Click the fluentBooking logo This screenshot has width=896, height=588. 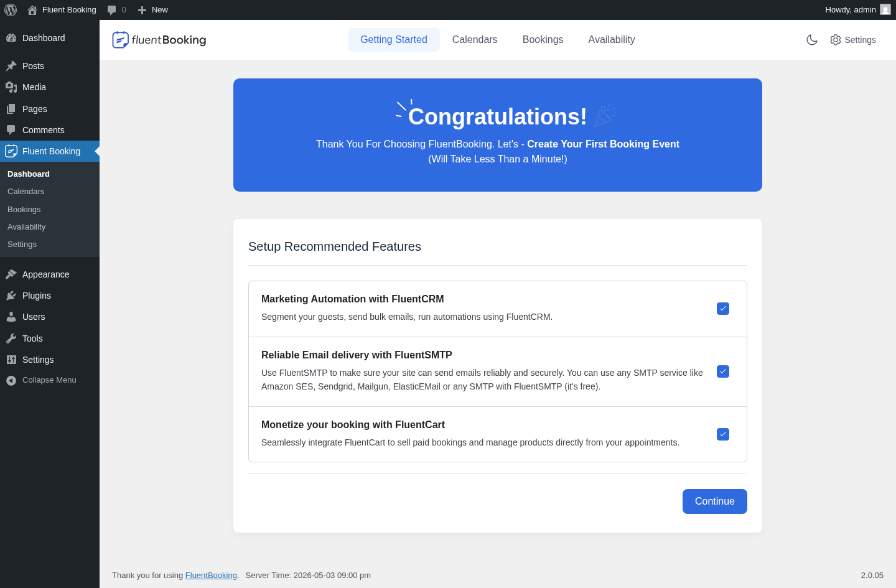tap(159, 40)
